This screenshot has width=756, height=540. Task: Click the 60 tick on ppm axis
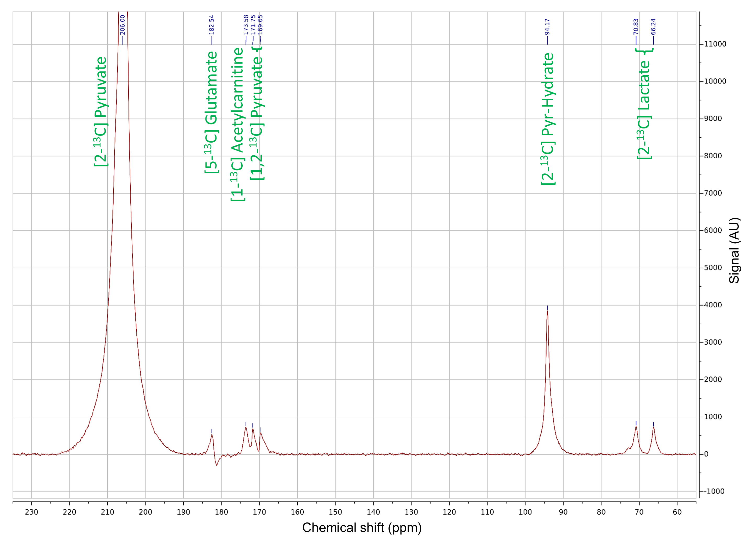pyautogui.click(x=677, y=512)
